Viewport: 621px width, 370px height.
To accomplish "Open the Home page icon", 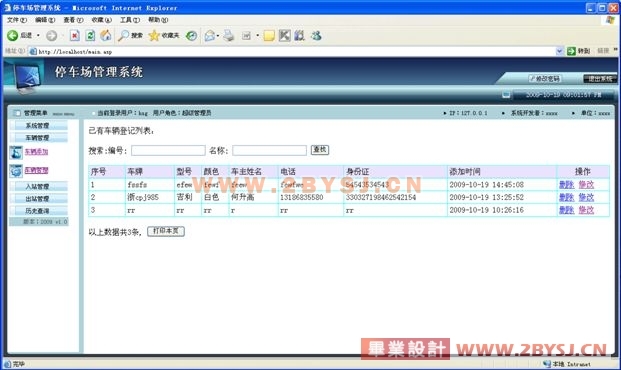I will click(x=106, y=36).
